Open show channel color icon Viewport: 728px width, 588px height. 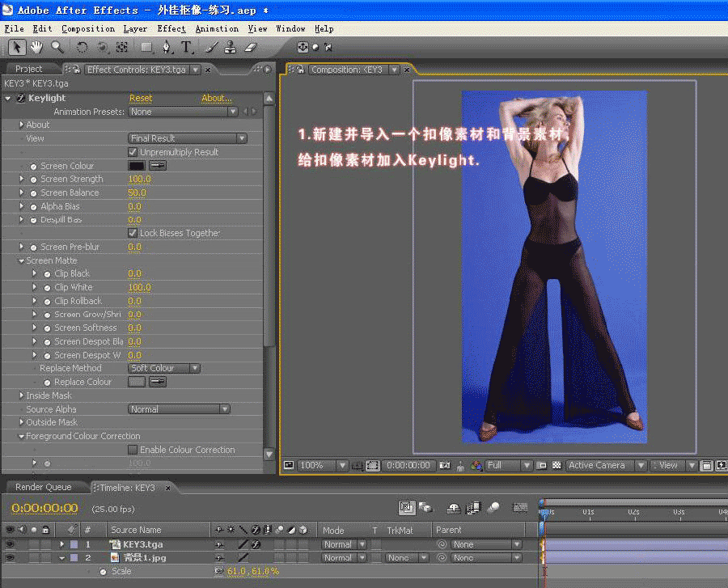(476, 465)
